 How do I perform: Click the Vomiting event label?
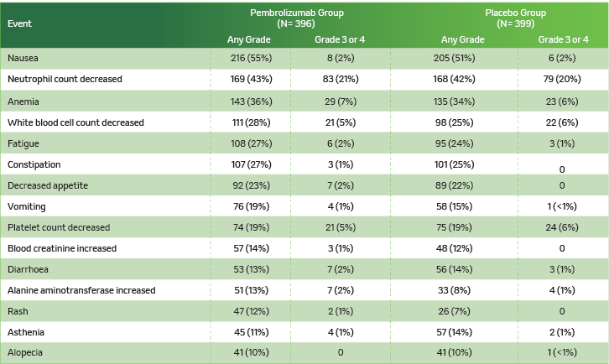tap(26, 206)
